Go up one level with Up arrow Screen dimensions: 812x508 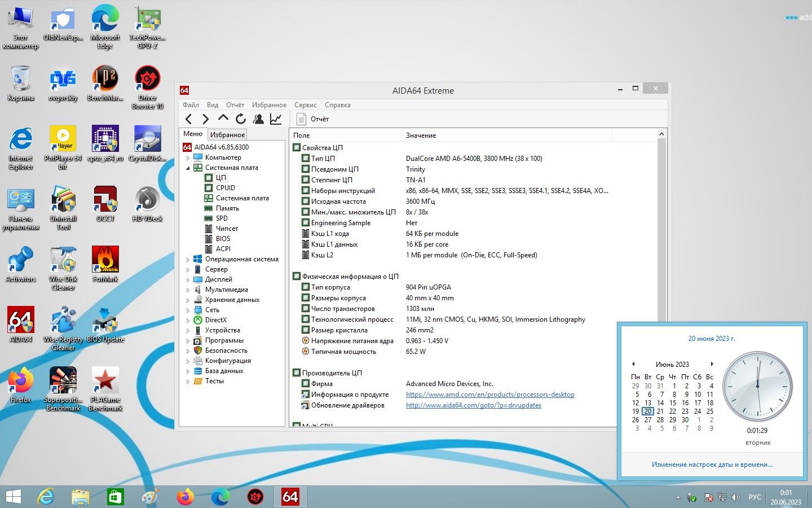click(x=223, y=119)
